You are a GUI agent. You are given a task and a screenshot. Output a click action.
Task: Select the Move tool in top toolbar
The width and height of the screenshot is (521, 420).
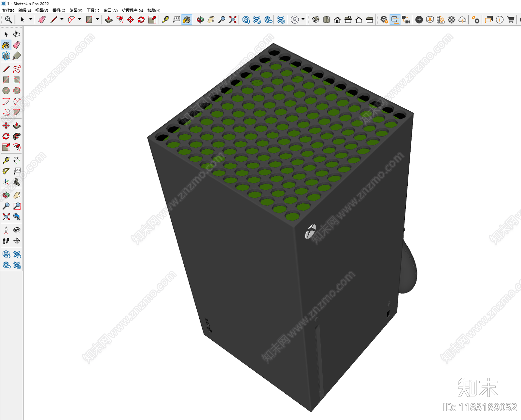coord(131,20)
